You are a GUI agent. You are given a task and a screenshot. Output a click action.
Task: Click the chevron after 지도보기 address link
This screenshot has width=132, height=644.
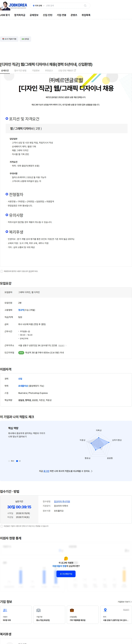click(66, 345)
